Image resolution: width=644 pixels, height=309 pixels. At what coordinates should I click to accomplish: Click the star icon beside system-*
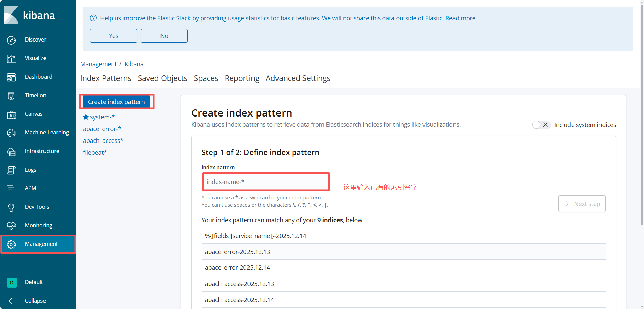[x=86, y=117]
